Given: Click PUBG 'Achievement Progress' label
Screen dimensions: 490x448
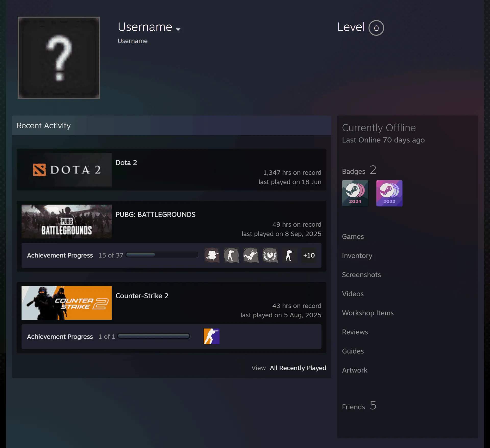Looking at the screenshot, I should (60, 255).
